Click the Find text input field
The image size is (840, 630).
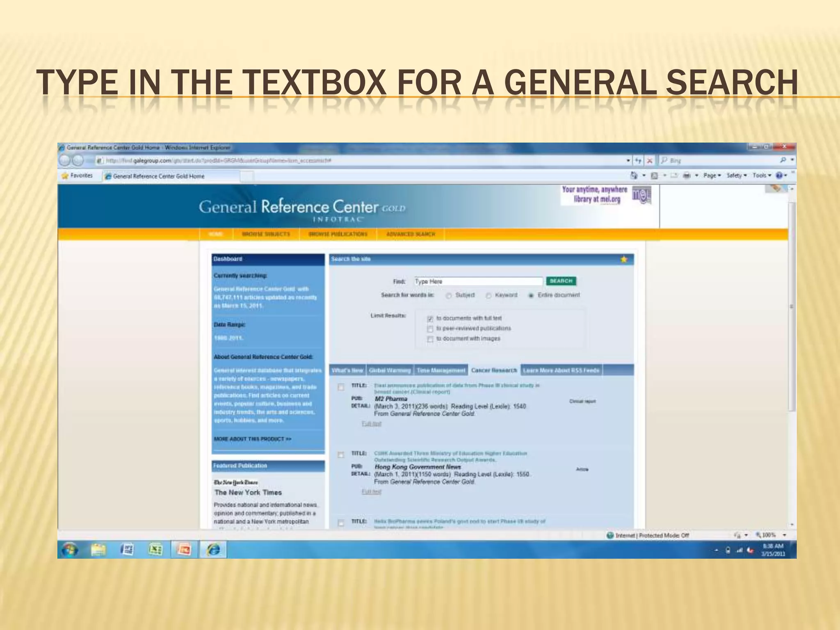(x=478, y=281)
